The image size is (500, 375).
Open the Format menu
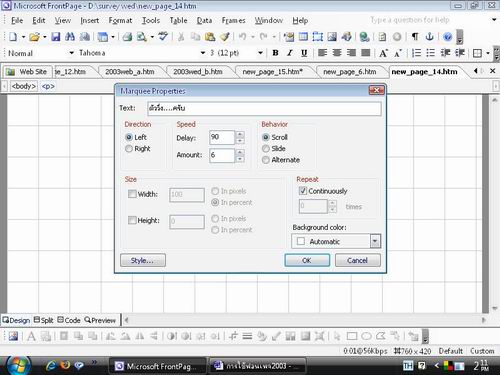[x=120, y=20]
